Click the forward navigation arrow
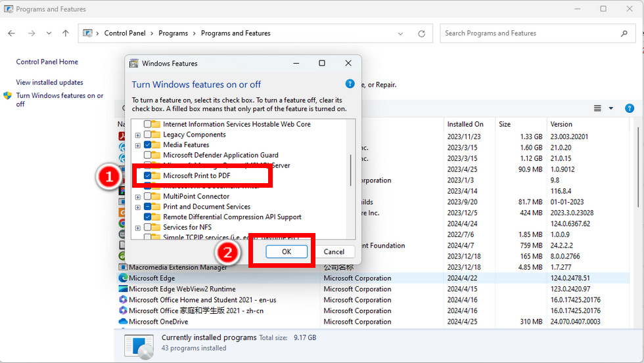Screen dimensions: 644x363 [x=32, y=33]
